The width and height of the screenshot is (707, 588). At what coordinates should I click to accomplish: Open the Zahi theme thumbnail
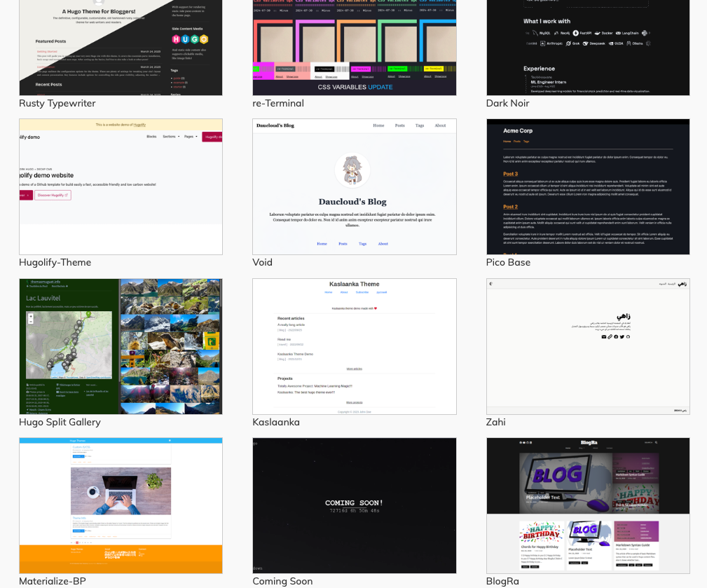click(588, 346)
